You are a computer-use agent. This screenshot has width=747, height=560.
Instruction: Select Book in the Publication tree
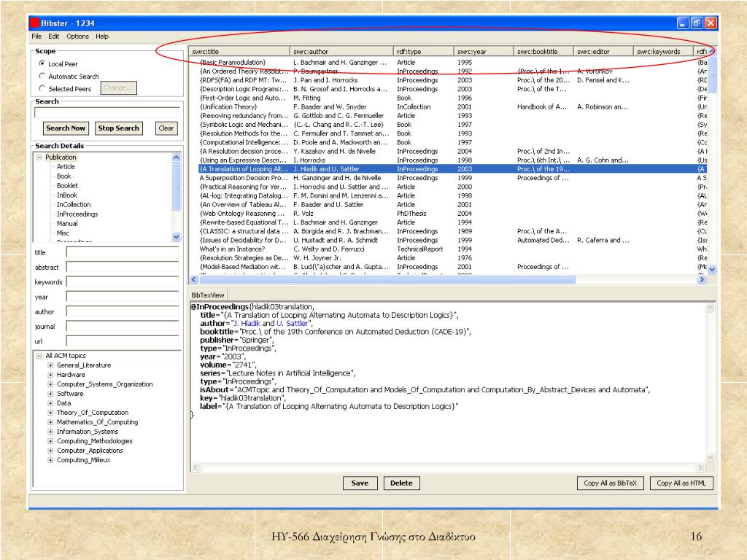coord(64,176)
